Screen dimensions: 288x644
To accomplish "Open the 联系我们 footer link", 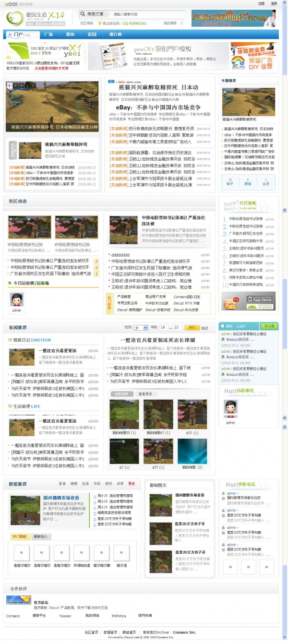I will click(150, 632).
